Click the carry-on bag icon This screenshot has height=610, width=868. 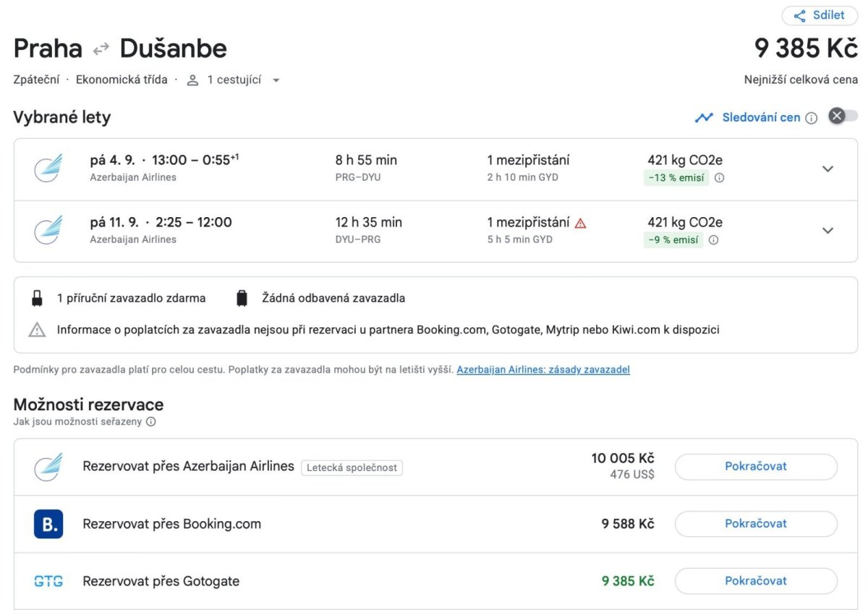click(x=37, y=298)
